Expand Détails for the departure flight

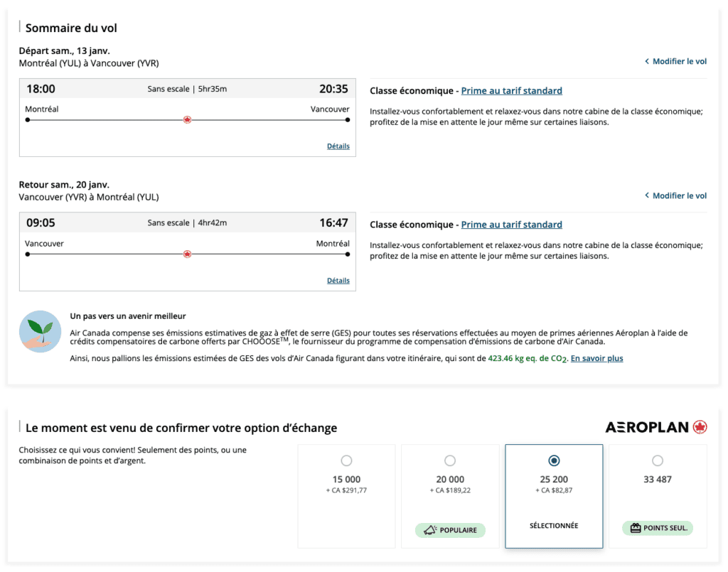[x=338, y=146]
